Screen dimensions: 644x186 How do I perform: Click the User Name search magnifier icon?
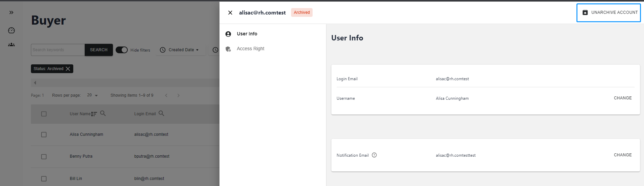pos(103,114)
